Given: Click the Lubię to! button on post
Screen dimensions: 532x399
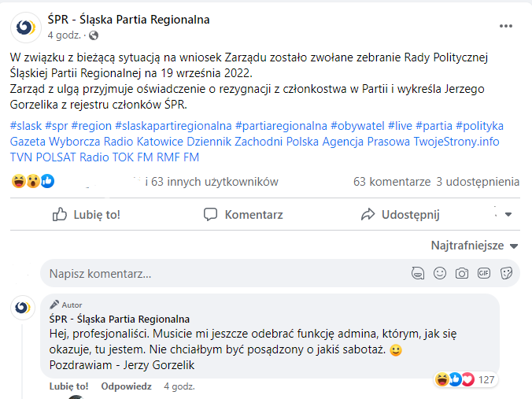Looking at the screenshot, I should [x=87, y=214].
